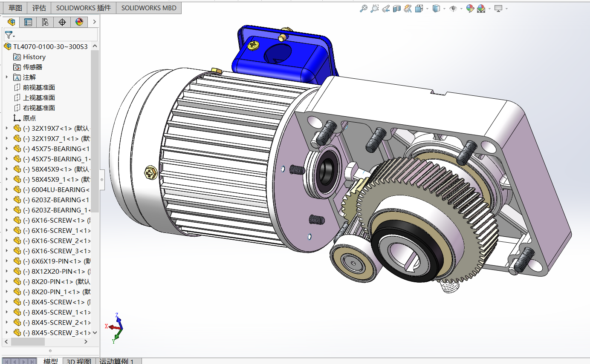Click the part icon of 8X20-PIN_1<1>
Image resolution: width=590 pixels, height=364 pixels.
coord(17,292)
